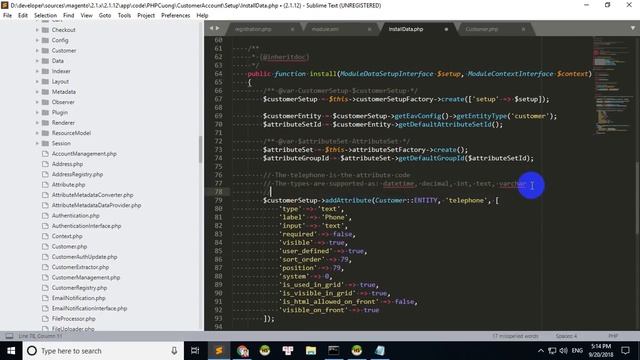Open AddressRegistry.php in sidebar
Viewport: 640px width, 360px height.
(77, 174)
